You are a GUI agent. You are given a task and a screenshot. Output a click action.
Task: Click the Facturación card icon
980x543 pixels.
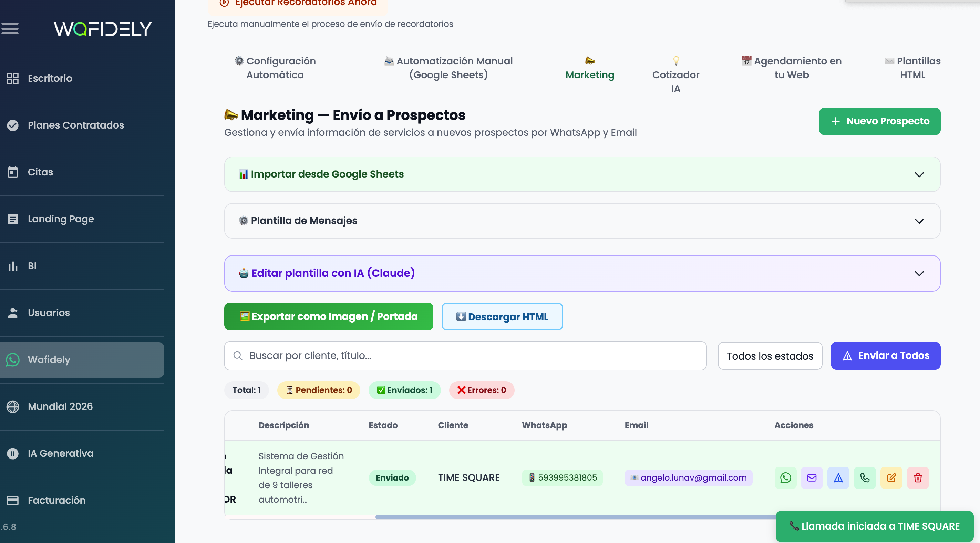(12, 500)
